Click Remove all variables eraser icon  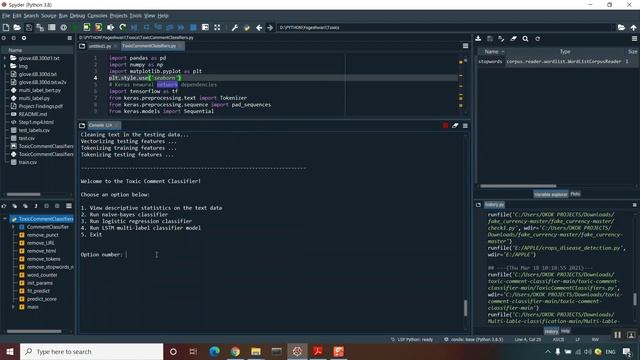click(513, 38)
